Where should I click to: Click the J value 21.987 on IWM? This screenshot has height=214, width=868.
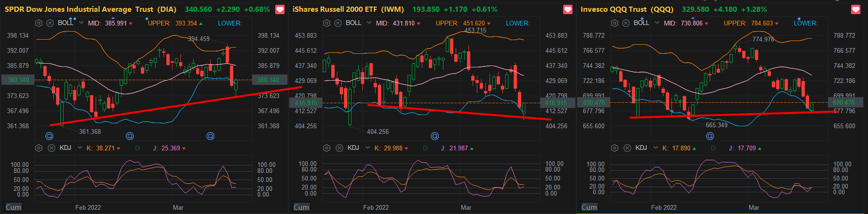[x=459, y=148]
